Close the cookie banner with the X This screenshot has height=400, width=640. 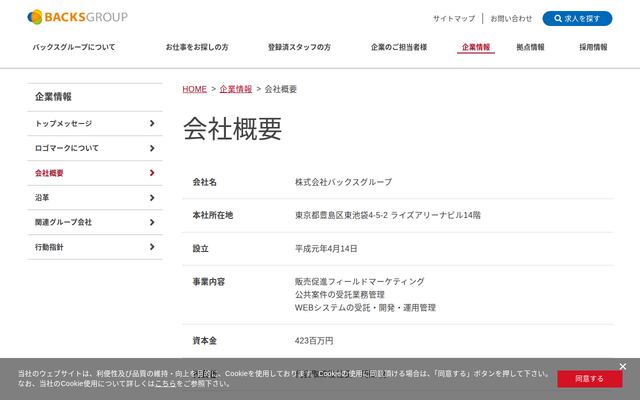click(x=622, y=367)
